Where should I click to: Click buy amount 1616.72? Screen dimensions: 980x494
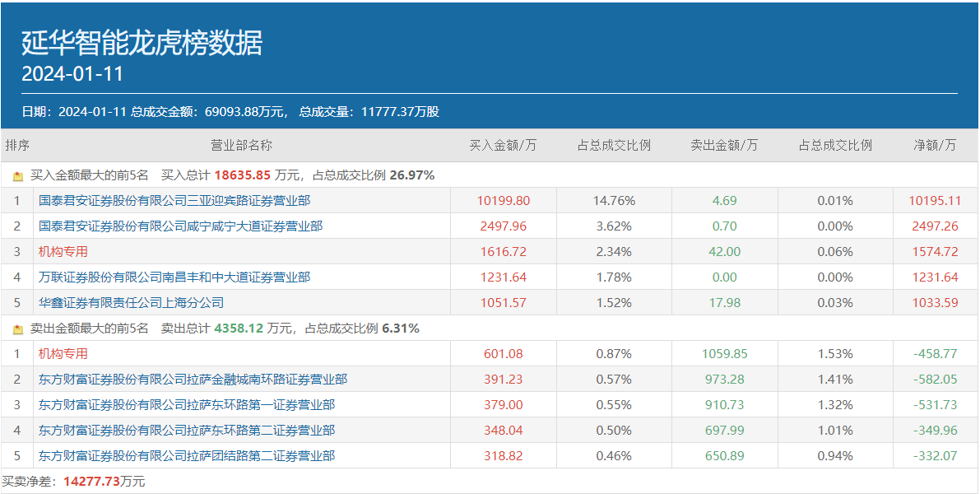[x=503, y=252]
